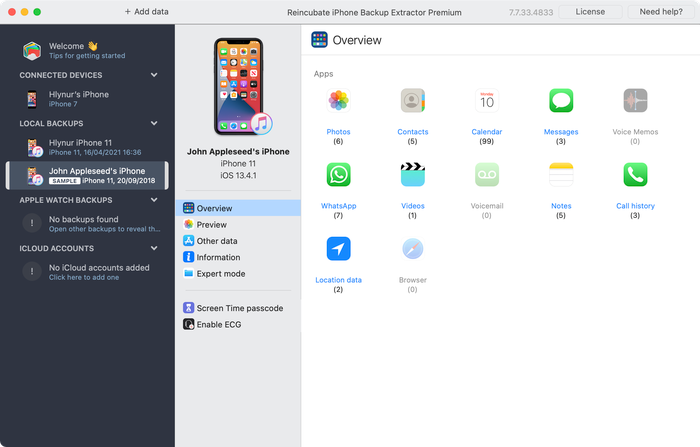Open the Location data label link
The height and width of the screenshot is (447, 700).
tap(338, 280)
